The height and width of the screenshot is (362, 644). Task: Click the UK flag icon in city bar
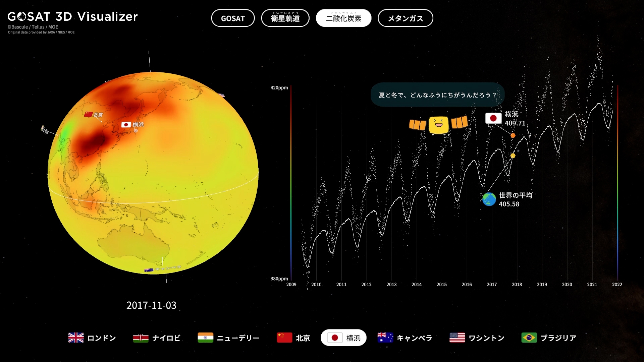click(76, 338)
